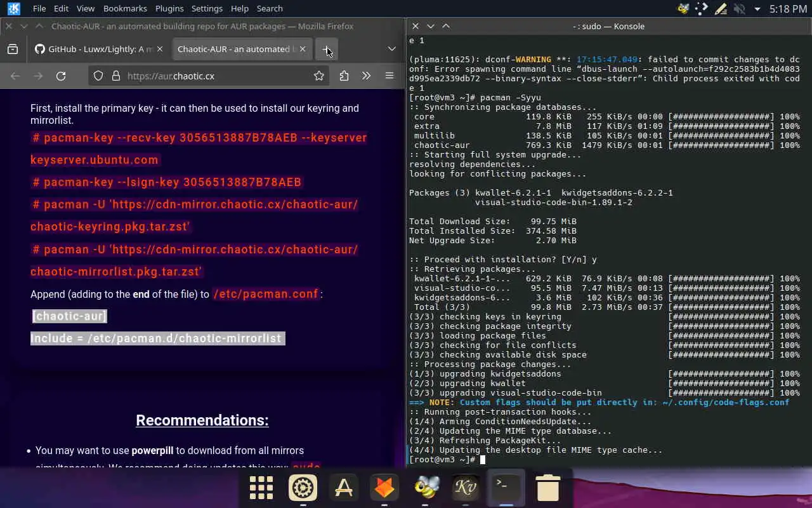Switch to Konsole terminal in dock
This screenshot has width=812, height=508.
click(x=506, y=486)
